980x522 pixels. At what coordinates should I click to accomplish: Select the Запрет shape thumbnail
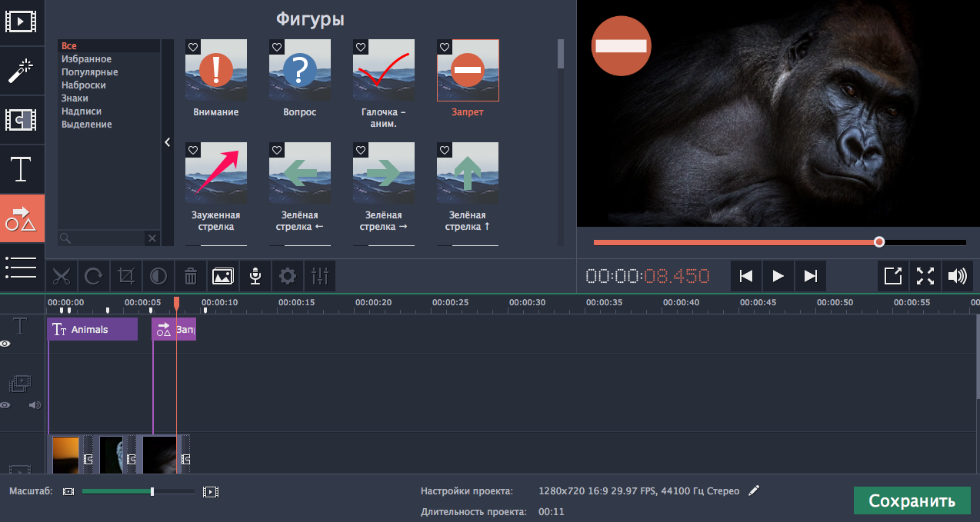(x=468, y=70)
